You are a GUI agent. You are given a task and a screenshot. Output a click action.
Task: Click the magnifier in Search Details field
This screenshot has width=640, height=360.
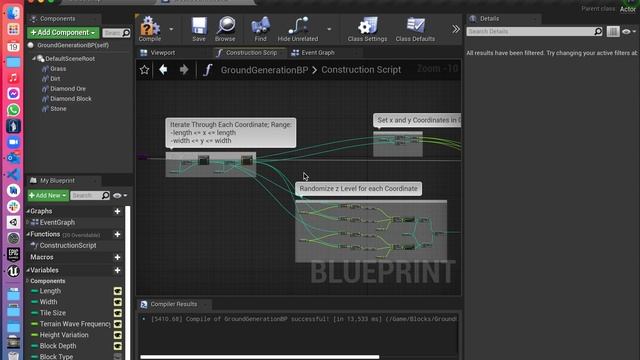point(598,31)
